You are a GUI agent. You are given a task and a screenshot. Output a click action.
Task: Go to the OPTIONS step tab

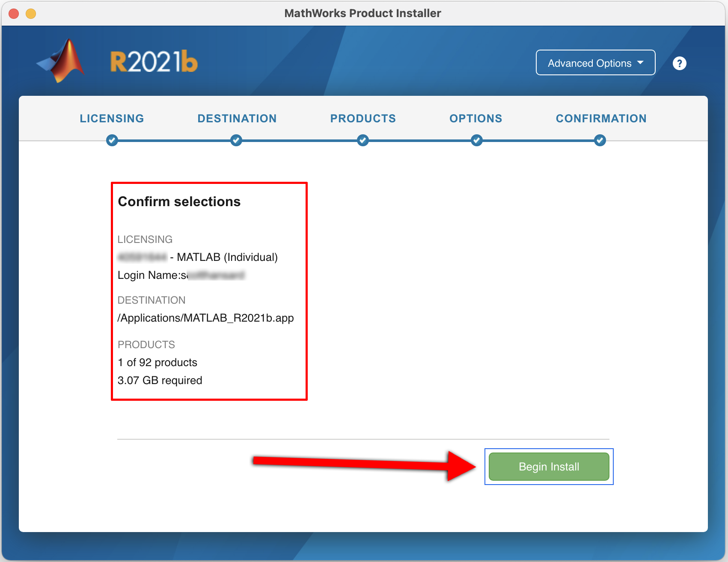(x=476, y=118)
